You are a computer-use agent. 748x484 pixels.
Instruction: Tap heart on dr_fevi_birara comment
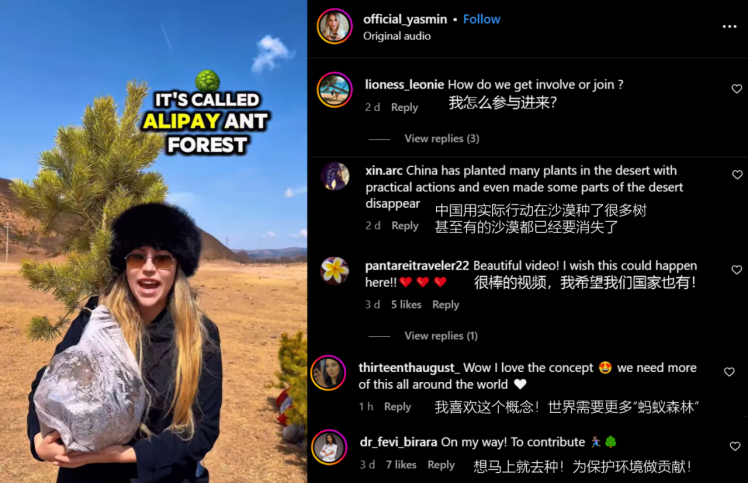click(735, 446)
